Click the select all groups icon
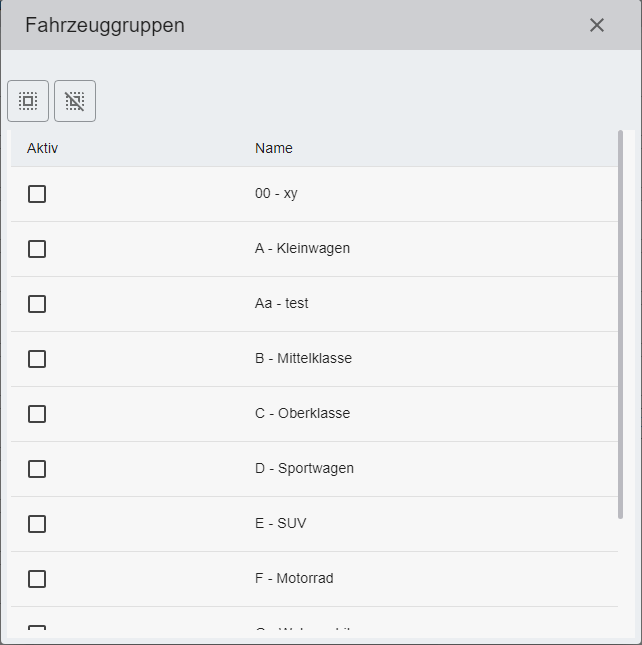The width and height of the screenshot is (642, 645). (28, 101)
